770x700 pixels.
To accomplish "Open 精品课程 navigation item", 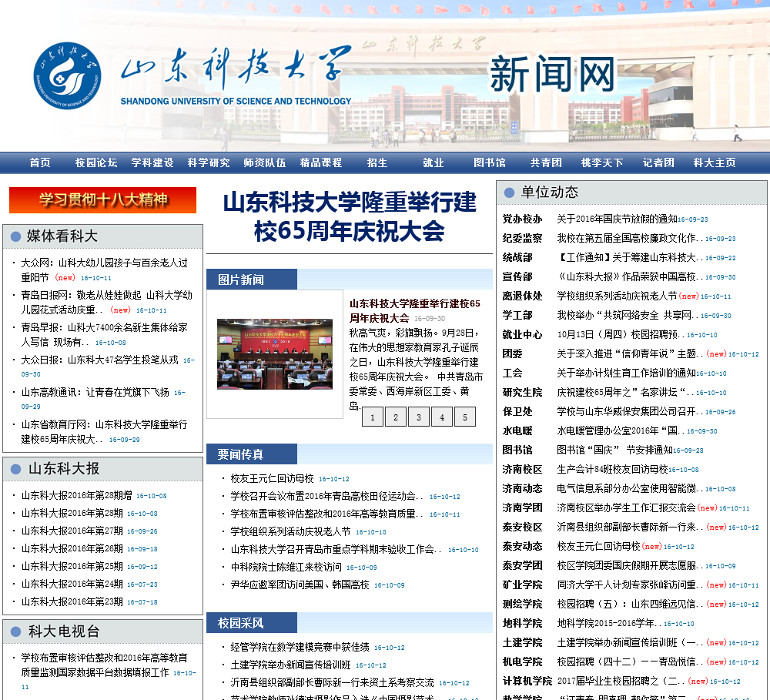I will tap(321, 162).
